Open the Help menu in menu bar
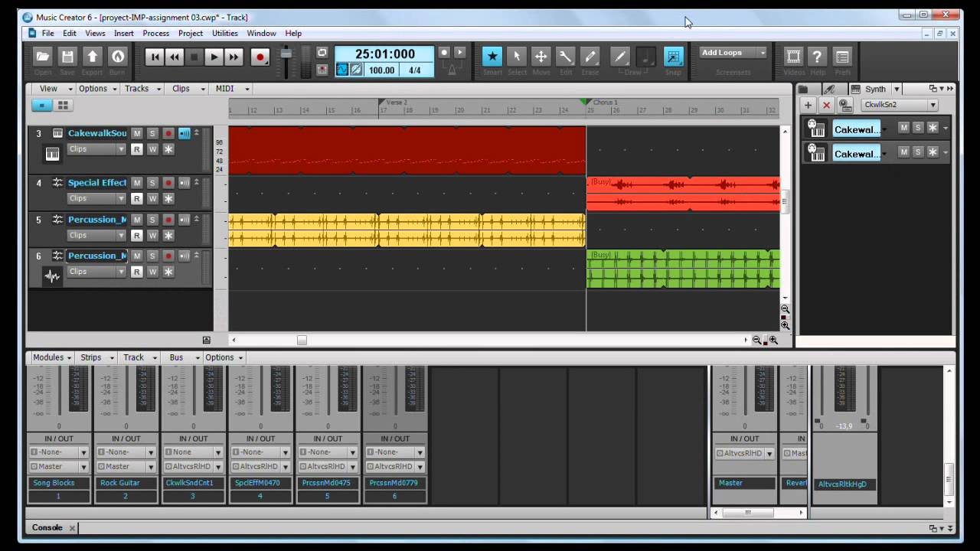Image resolution: width=980 pixels, height=551 pixels. pos(293,34)
